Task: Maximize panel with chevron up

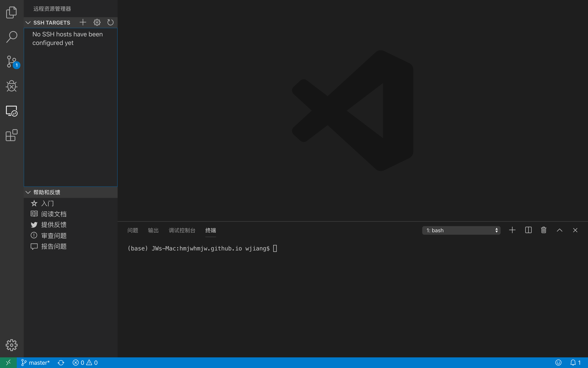Action: pyautogui.click(x=560, y=230)
